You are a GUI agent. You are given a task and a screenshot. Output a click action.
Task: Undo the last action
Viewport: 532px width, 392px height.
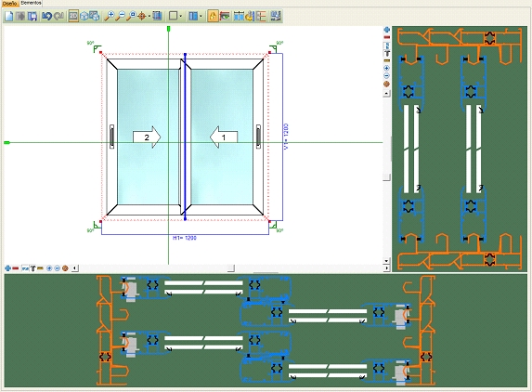[x=46, y=16]
